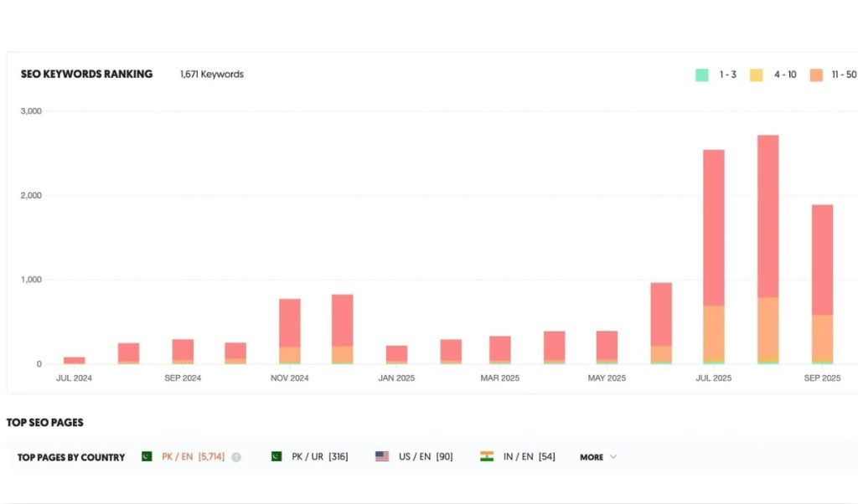The height and width of the screenshot is (504, 858).
Task: Click the 2,000 axis label
Action: [31, 195]
